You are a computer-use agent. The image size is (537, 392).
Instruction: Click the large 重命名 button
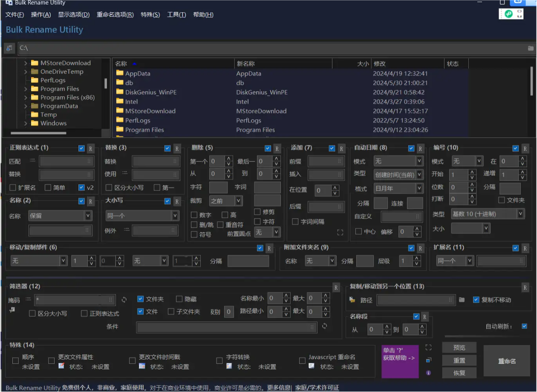507,361
